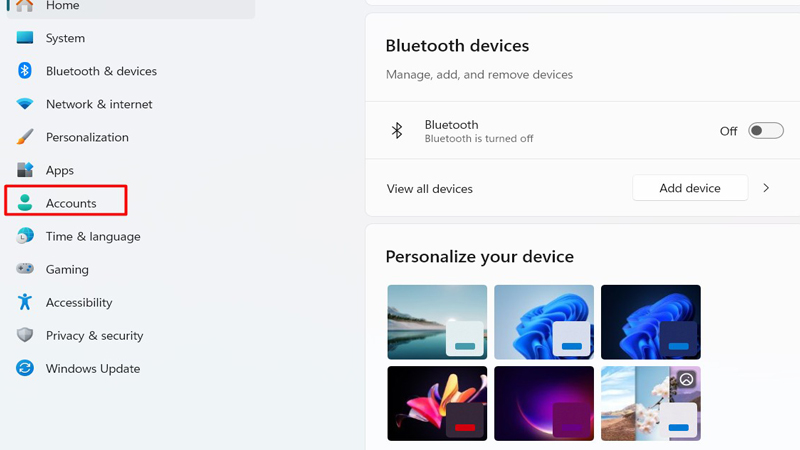Choose the purple glow dark theme
Viewport: 800px width, 450px height.
click(544, 403)
